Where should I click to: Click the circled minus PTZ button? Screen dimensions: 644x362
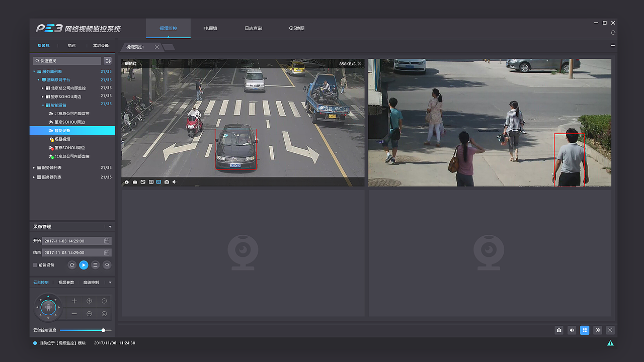pyautogui.click(x=89, y=314)
